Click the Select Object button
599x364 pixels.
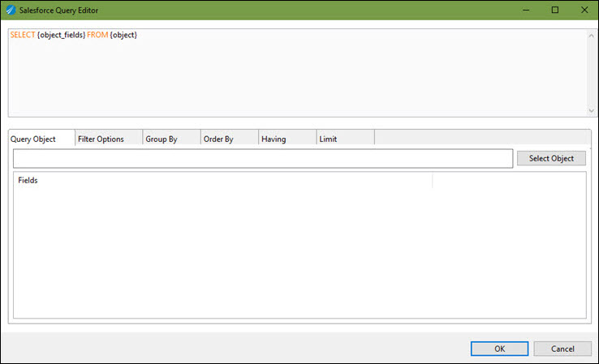tap(551, 158)
